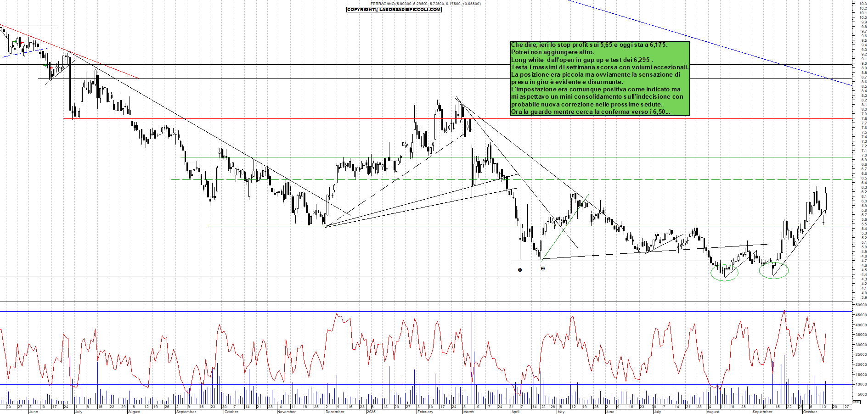Click the black circled number 2 marker

[x=543, y=269]
